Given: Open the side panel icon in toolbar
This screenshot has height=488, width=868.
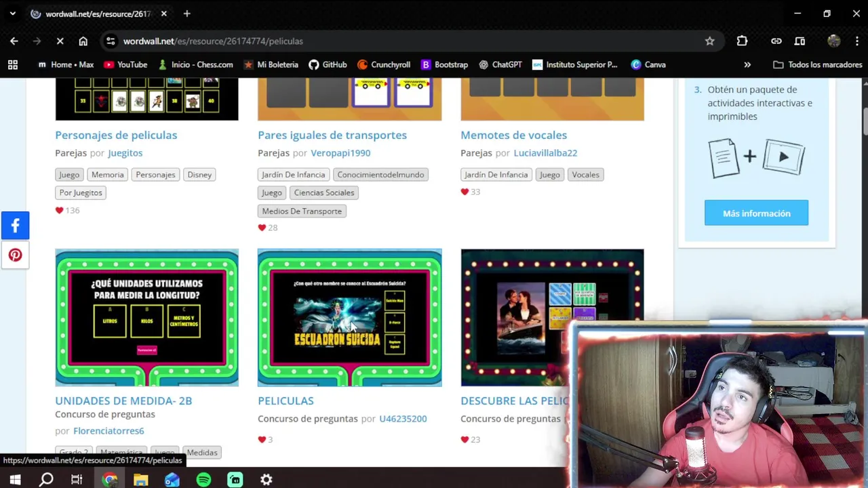Looking at the screenshot, I should pos(800,41).
